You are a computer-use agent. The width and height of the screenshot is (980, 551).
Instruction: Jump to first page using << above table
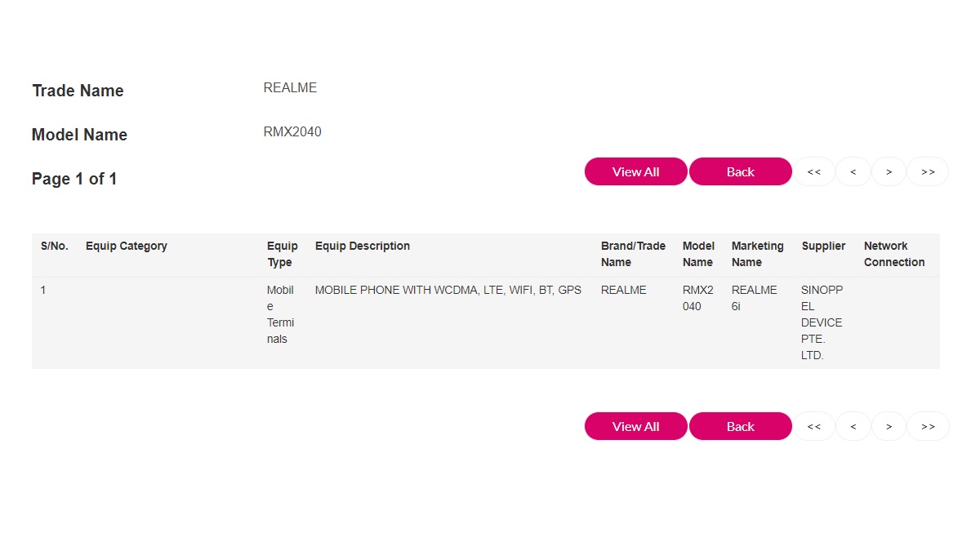[x=813, y=171]
